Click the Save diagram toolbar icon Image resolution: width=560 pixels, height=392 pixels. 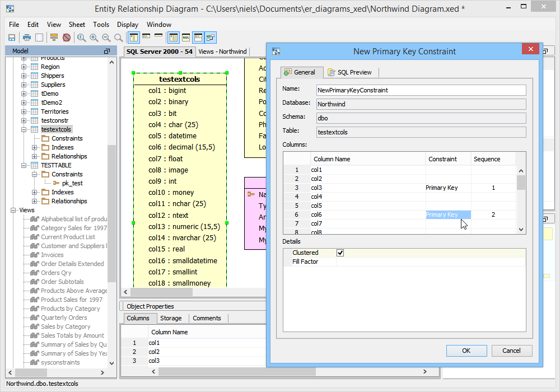click(x=11, y=38)
